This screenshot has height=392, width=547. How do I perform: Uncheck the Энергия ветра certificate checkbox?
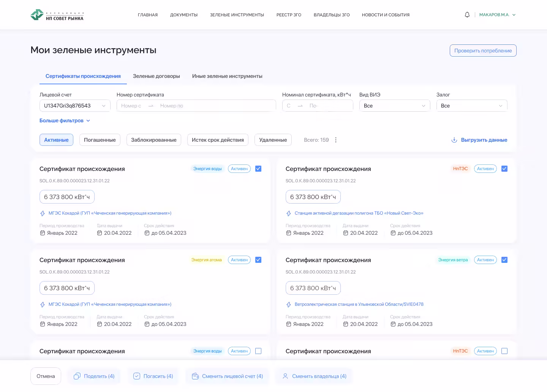(504, 260)
